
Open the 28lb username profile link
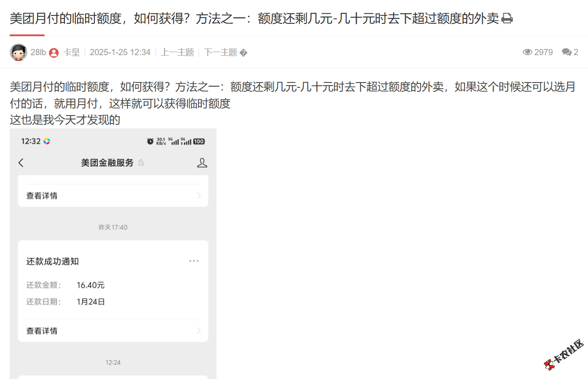[x=38, y=52]
